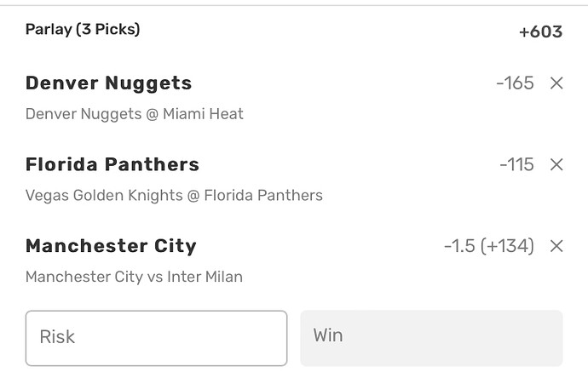Click the Win amount field

point(431,337)
